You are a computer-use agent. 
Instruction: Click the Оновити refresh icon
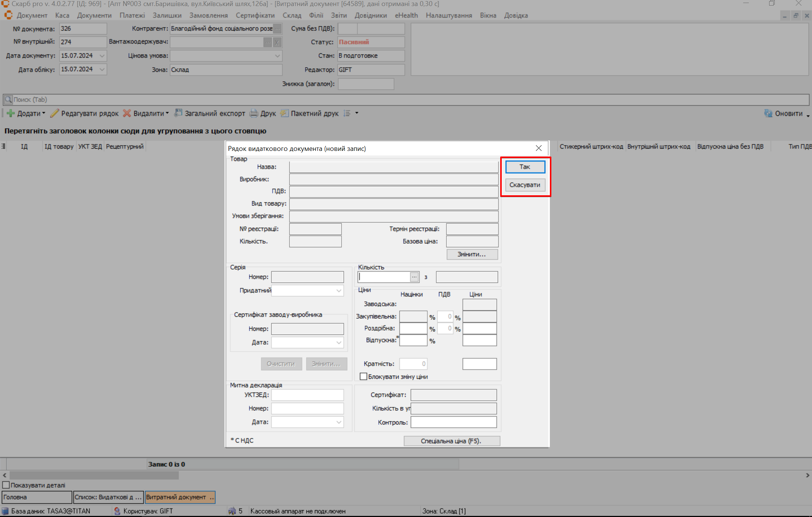tap(768, 113)
